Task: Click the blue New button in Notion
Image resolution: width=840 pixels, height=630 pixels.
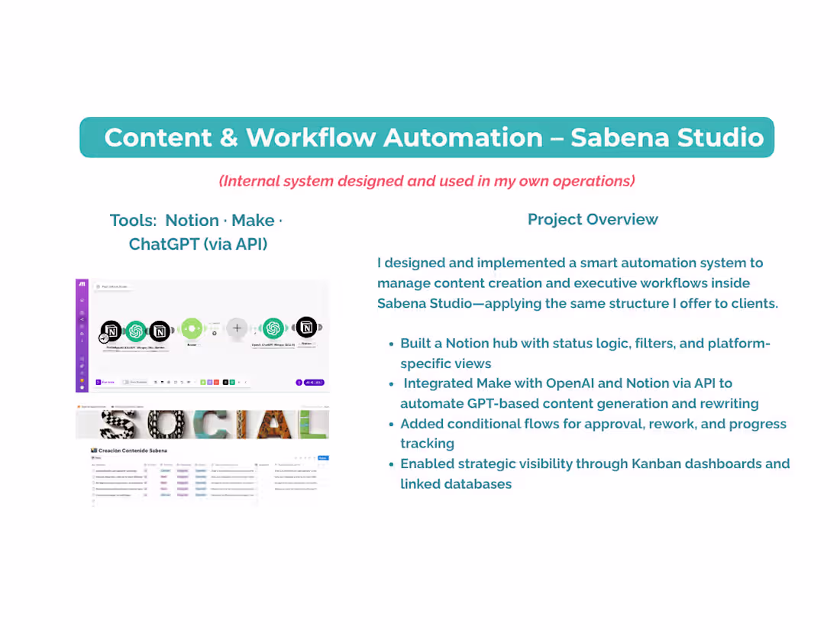Action: click(x=322, y=457)
